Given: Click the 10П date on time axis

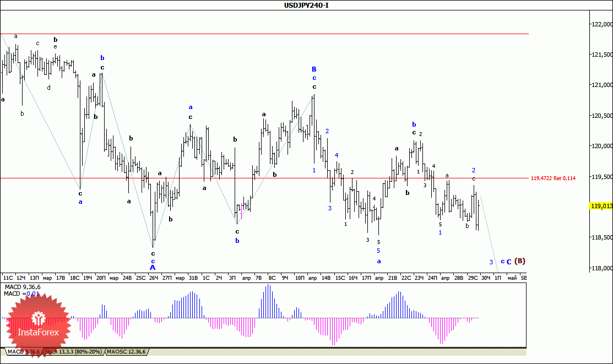Looking at the screenshot, I should 300,278.
